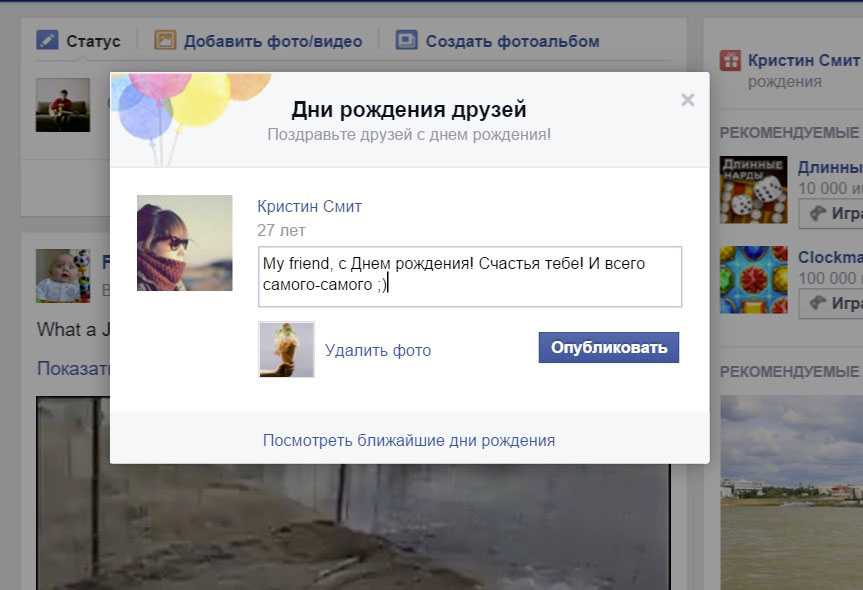863x590 pixels.
Task: Open Кристин Смит link in right sidebar
Action: coord(803,60)
